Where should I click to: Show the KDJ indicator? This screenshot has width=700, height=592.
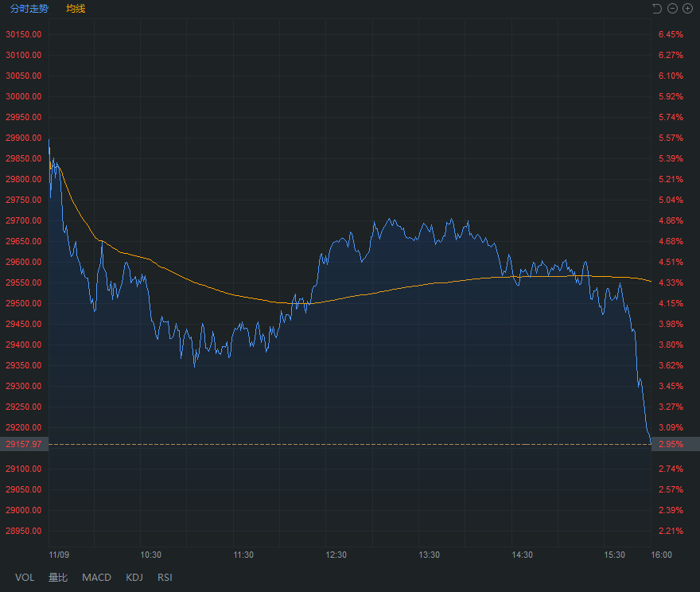[x=134, y=577]
